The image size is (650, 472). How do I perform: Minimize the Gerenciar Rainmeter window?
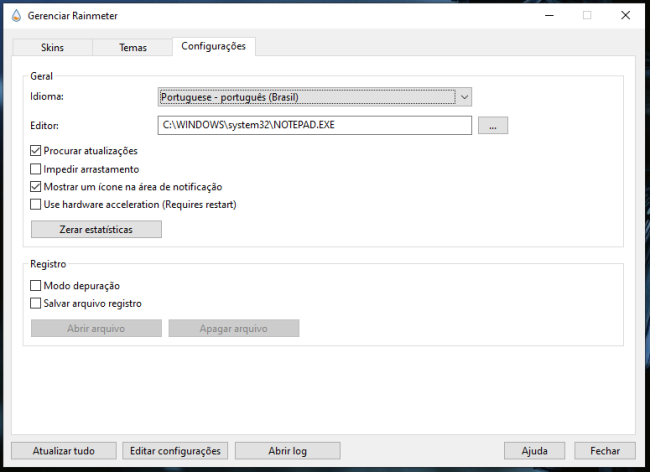tap(549, 16)
